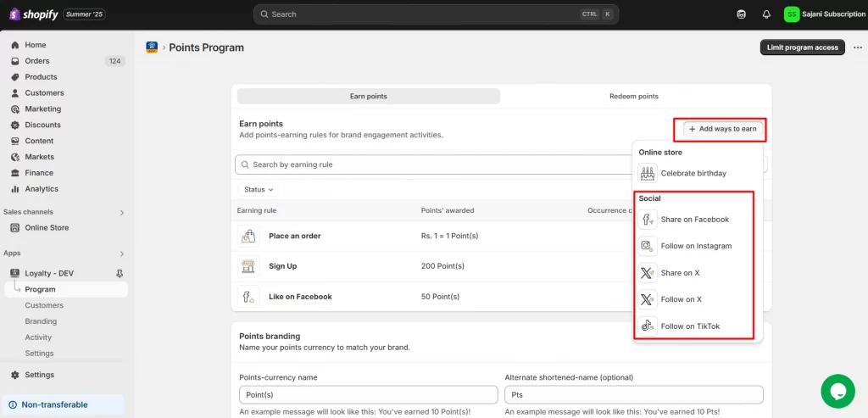Click the Points-currency name field

pyautogui.click(x=369, y=395)
